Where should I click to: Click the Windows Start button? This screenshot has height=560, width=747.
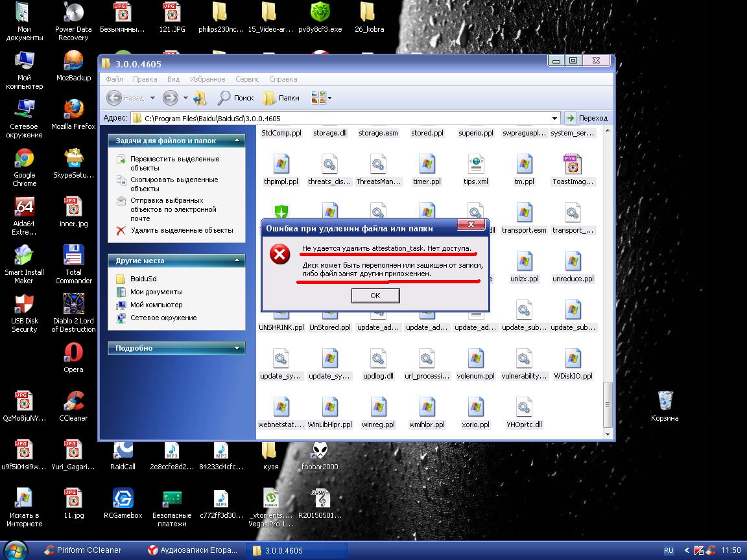click(16, 550)
